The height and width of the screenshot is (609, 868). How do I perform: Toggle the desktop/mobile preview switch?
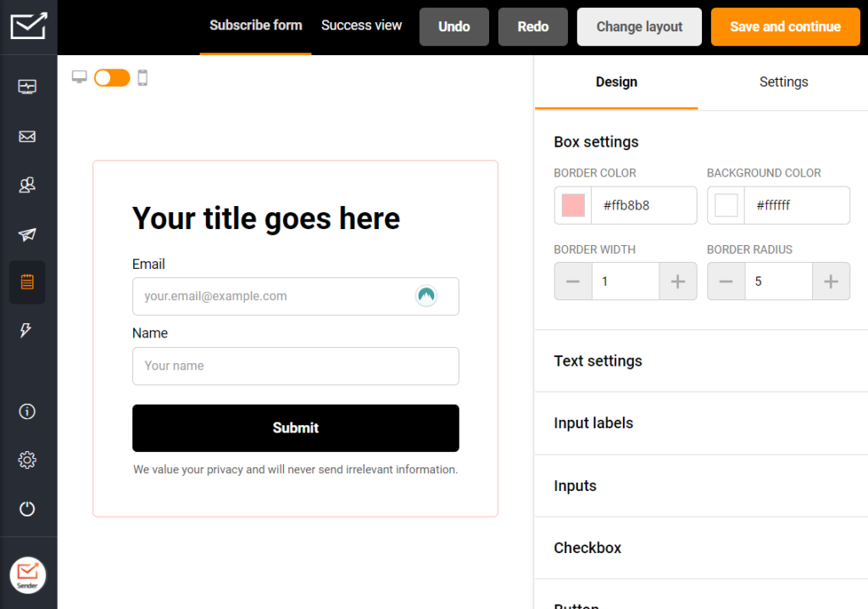[112, 78]
